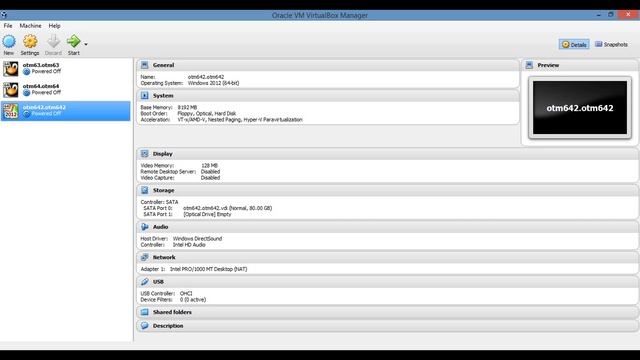This screenshot has width=640, height=360.
Task: Open the System settings header link
Action: 163,96
